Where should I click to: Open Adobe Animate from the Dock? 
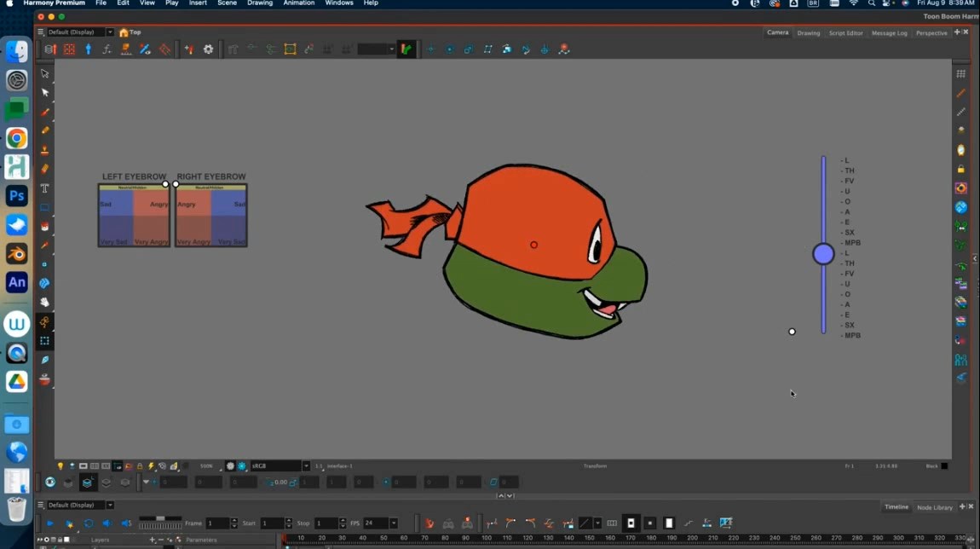pos(17,283)
